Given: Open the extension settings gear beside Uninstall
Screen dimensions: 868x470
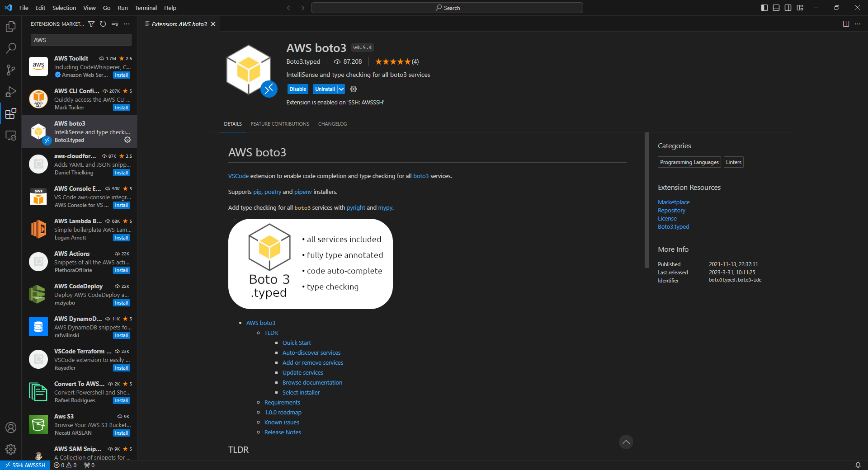Looking at the screenshot, I should (354, 89).
